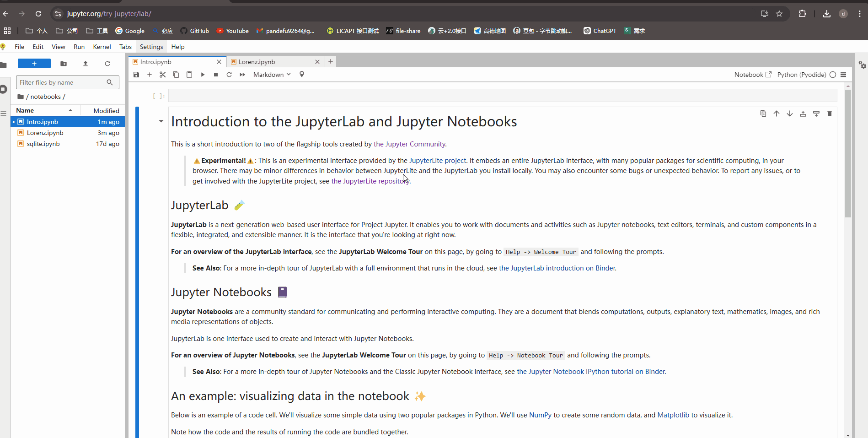This screenshot has height=438, width=868.
Task: Delete the cell with trash icon
Action: [x=830, y=114]
